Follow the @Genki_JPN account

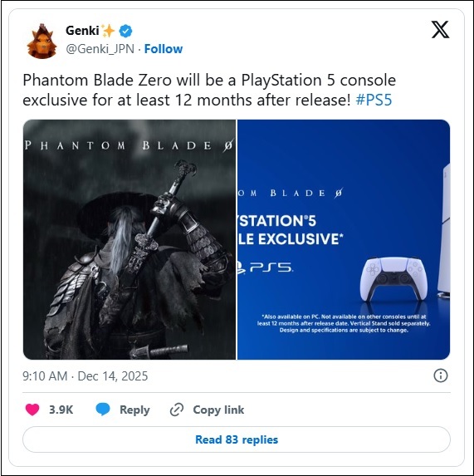click(164, 49)
